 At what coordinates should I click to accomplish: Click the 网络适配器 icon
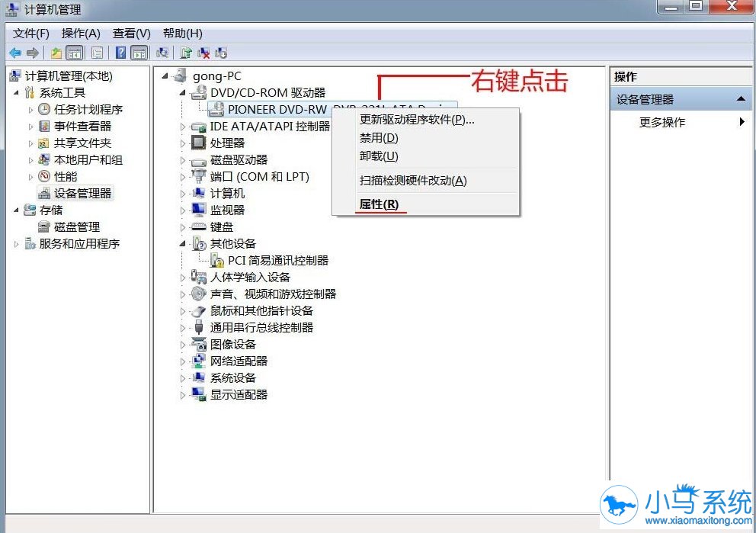(199, 361)
